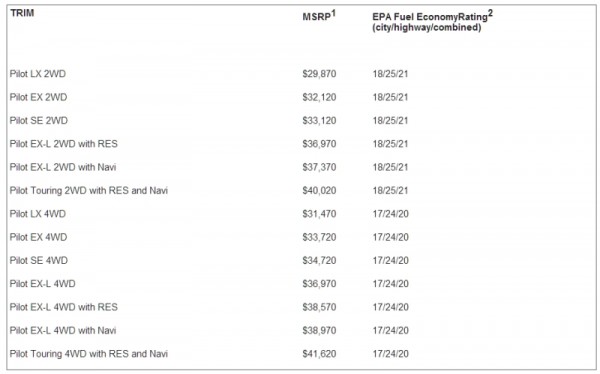Click the $40,020 price cell

click(x=319, y=190)
